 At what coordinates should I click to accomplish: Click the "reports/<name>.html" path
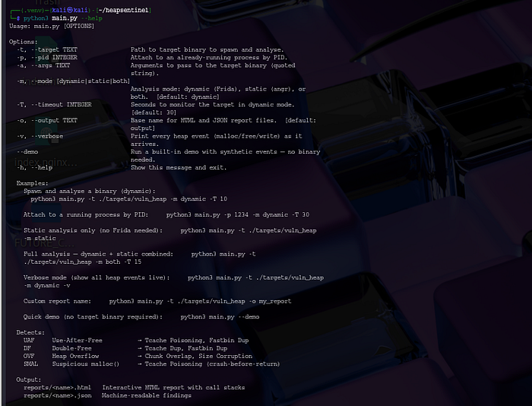pyautogui.click(x=57, y=387)
